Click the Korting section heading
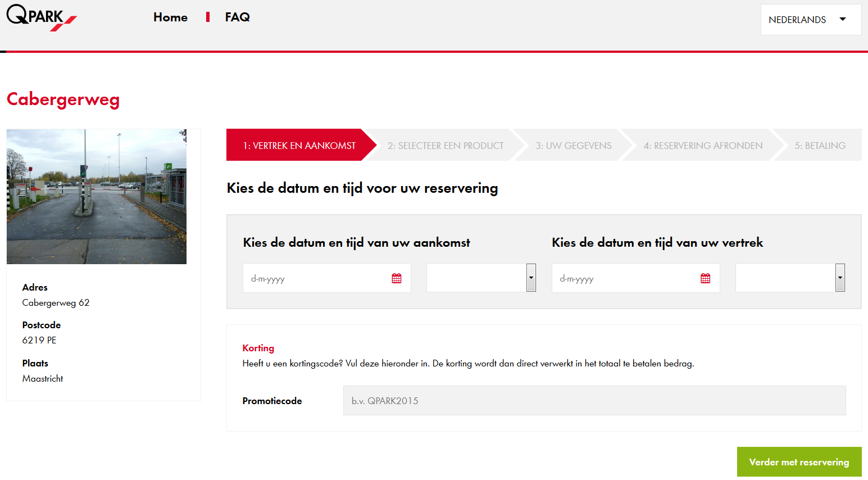 [x=258, y=348]
